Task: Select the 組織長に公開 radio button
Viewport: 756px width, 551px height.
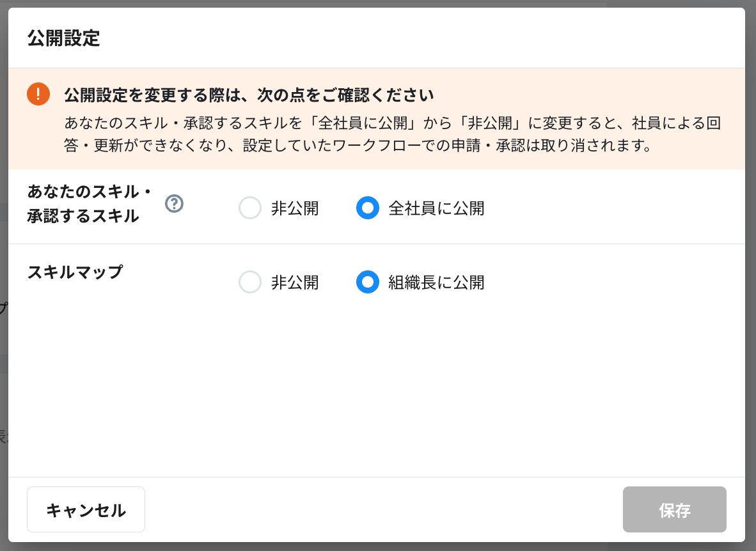Action: (x=367, y=282)
